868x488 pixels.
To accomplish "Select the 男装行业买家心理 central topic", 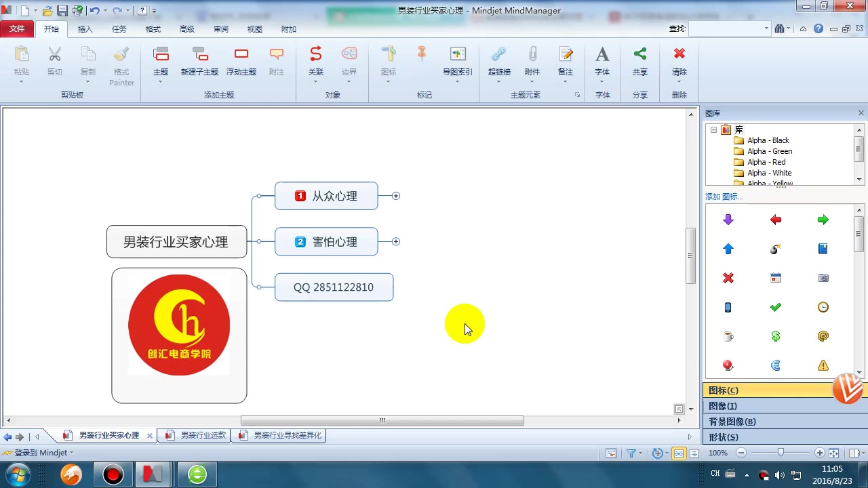I will pyautogui.click(x=176, y=242).
